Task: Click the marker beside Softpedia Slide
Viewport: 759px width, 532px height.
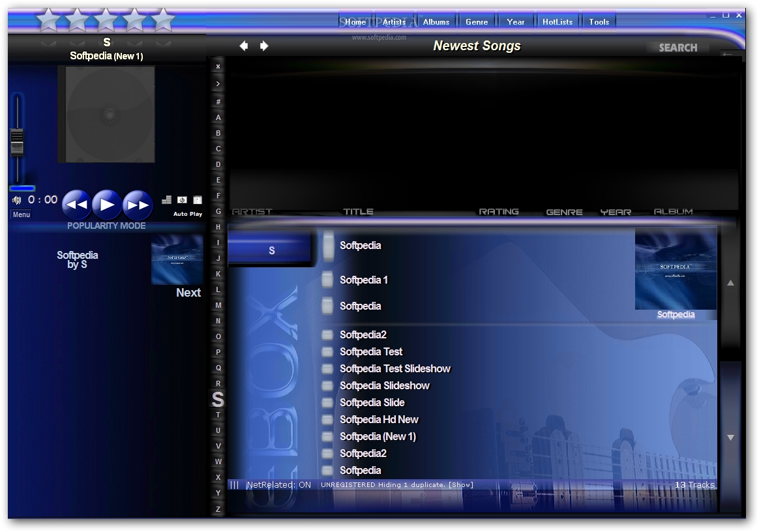Action: 328,403
